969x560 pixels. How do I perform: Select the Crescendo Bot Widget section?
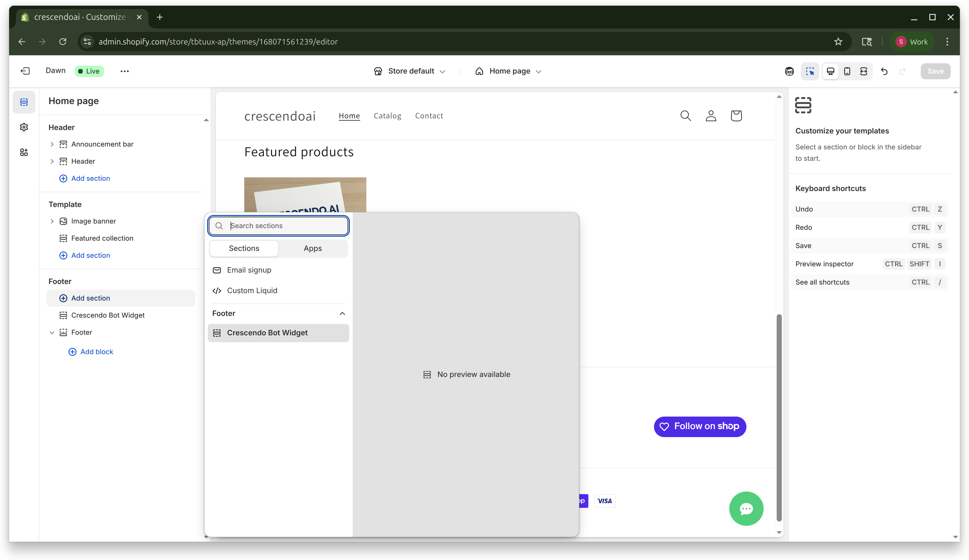click(278, 333)
